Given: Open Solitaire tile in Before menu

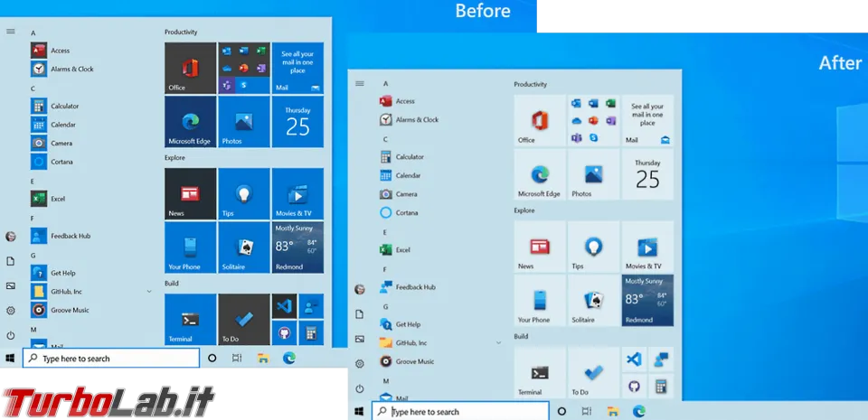Looking at the screenshot, I should (244, 247).
